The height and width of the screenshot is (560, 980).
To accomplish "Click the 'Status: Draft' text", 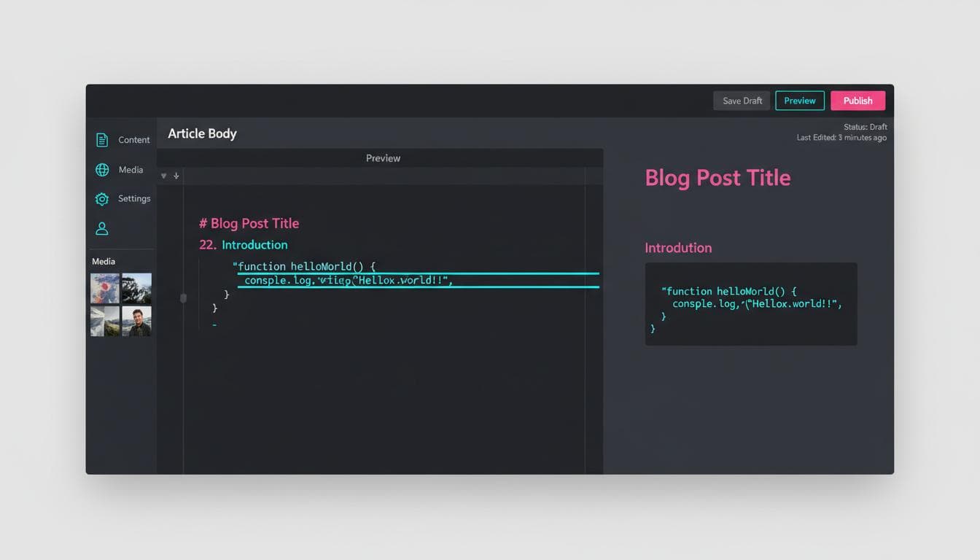I will coord(865,127).
